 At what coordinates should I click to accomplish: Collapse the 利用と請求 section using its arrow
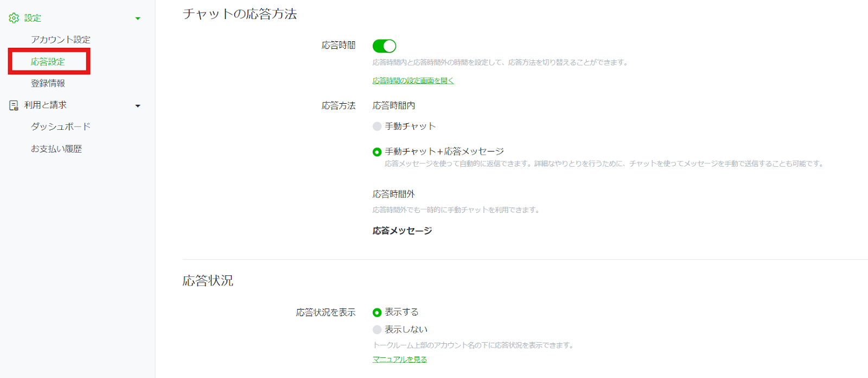coord(138,106)
